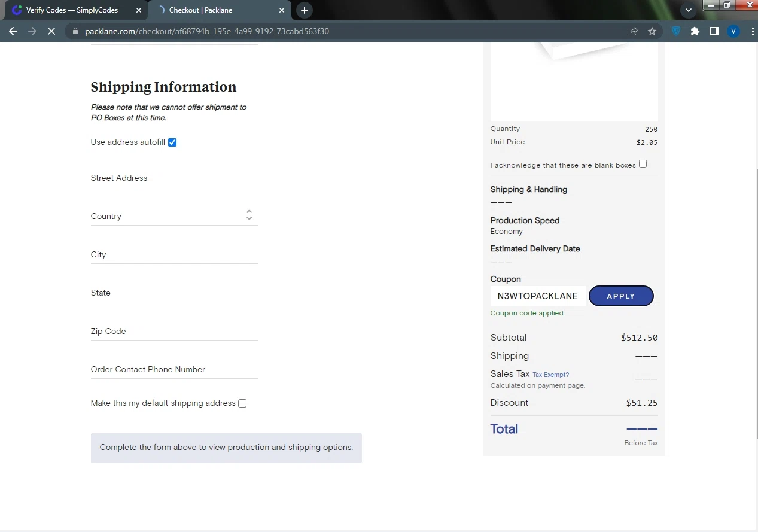Stop loading the page
Screen dimensions: 758x532
coord(51,31)
